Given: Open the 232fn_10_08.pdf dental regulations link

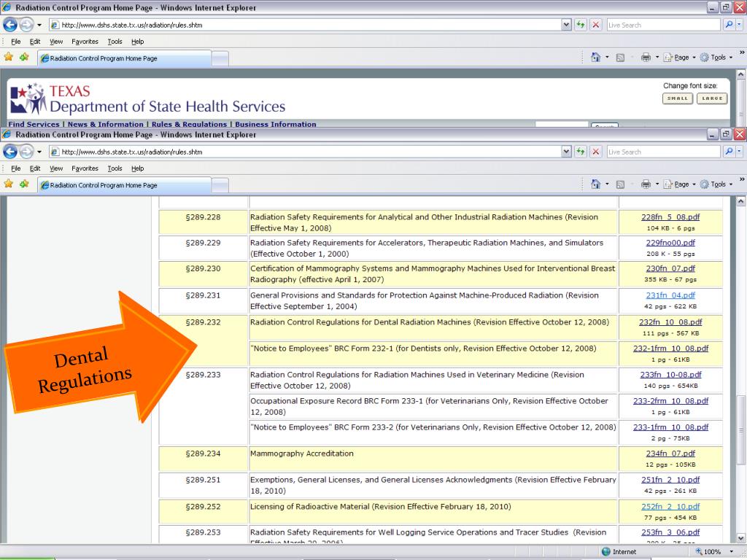Looking at the screenshot, I should coord(670,322).
